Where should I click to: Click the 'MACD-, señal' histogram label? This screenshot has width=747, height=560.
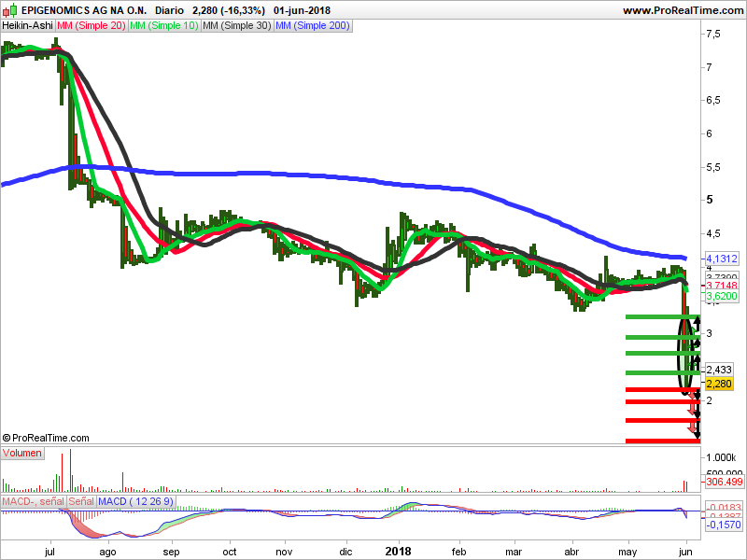tap(34, 501)
